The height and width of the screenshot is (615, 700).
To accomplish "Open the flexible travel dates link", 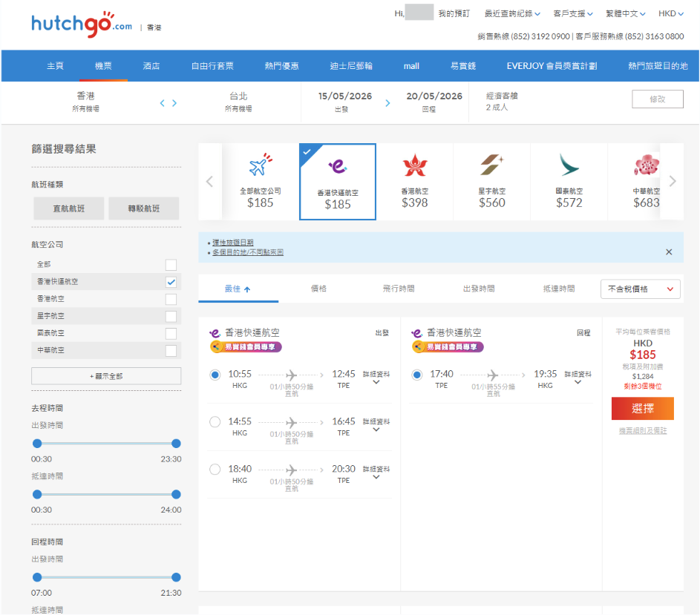I will click(x=232, y=243).
